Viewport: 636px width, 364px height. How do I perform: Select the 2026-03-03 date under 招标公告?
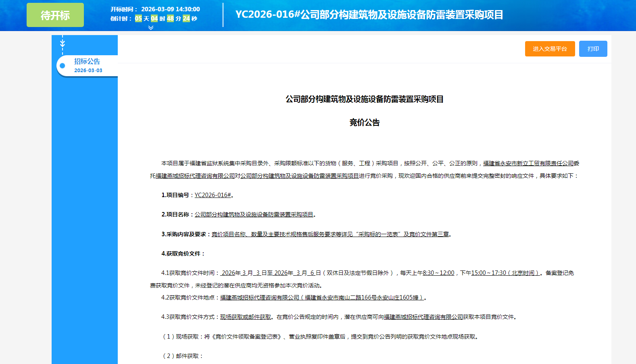point(88,71)
